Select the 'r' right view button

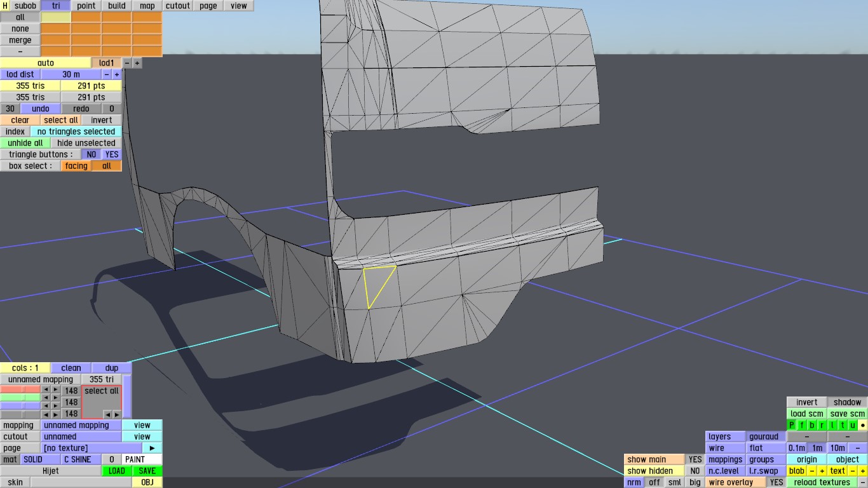822,425
